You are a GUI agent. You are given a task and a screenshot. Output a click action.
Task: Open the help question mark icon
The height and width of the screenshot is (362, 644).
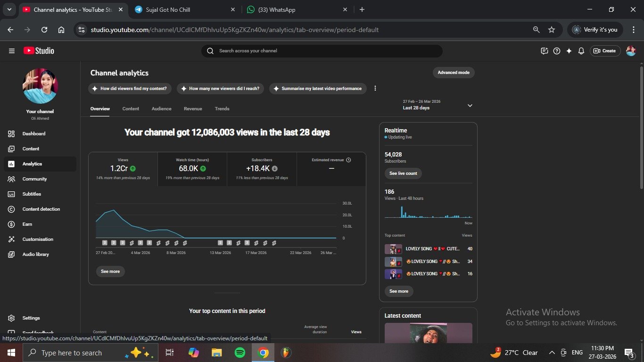[557, 51]
